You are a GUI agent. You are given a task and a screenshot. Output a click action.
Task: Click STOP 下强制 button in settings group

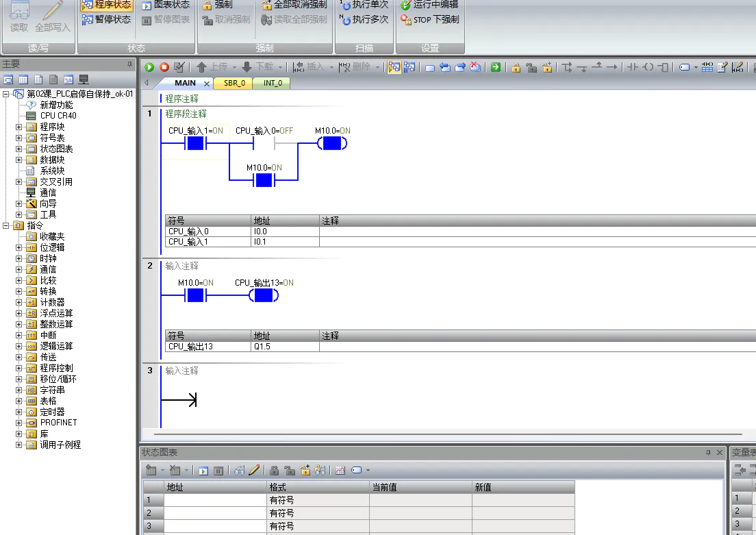tap(430, 19)
